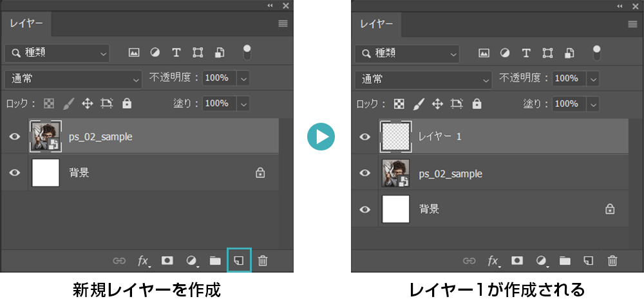Create new group folder in right panel
The width and height of the screenshot is (644, 299).
[x=565, y=261]
